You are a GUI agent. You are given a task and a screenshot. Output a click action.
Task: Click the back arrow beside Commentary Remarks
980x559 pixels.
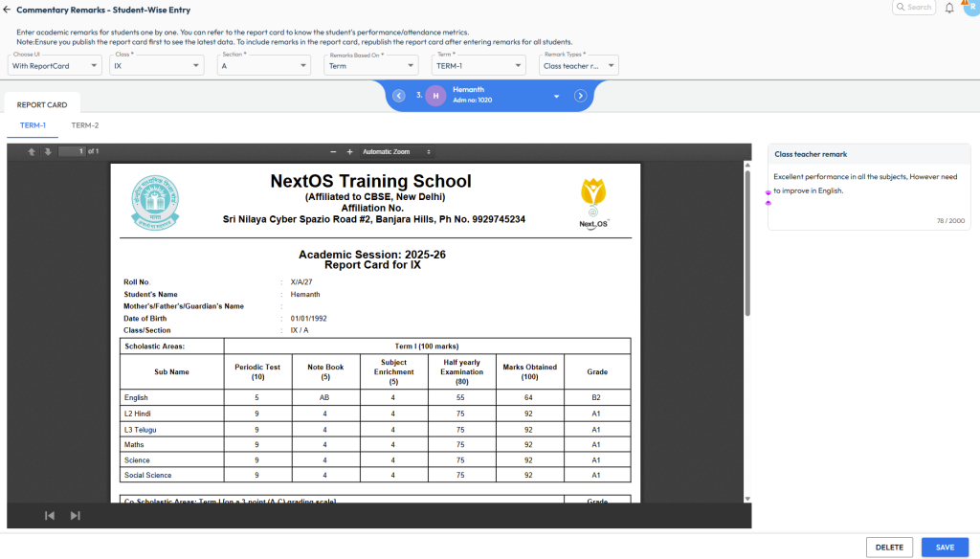(8, 10)
